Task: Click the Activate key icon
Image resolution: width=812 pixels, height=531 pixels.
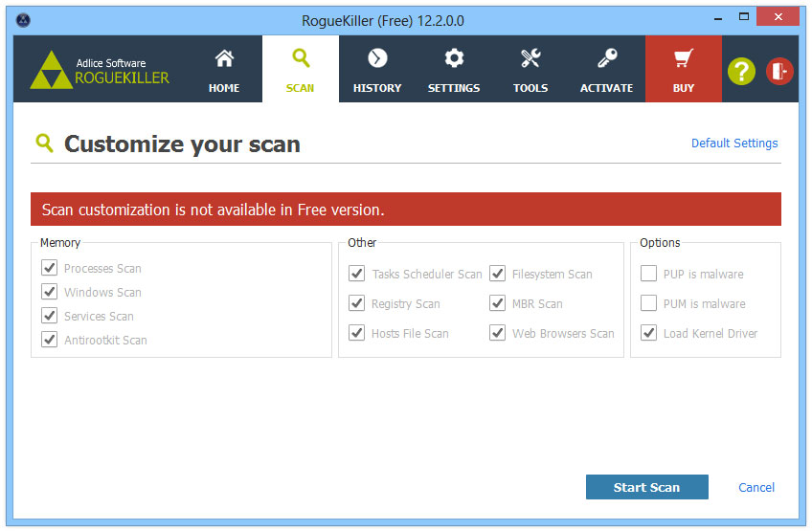Action: point(607,58)
